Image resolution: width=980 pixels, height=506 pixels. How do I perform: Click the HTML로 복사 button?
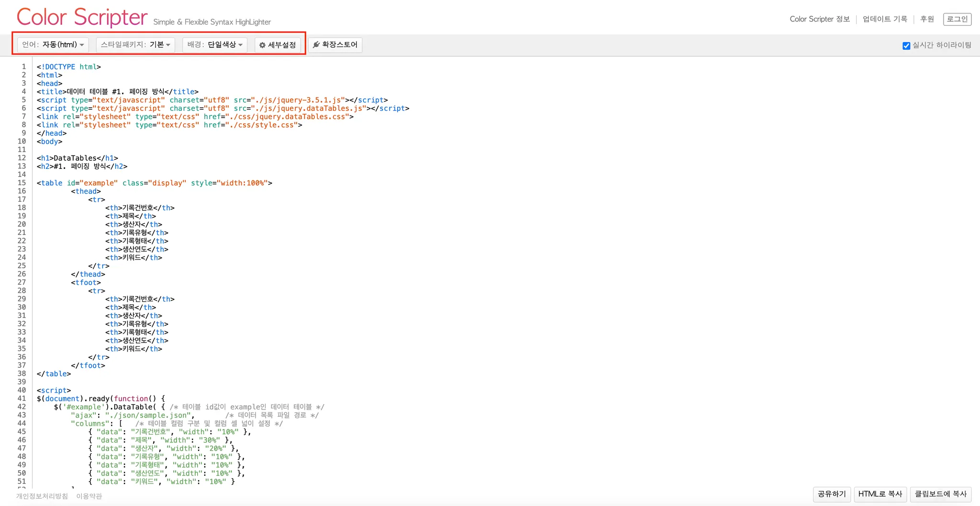pyautogui.click(x=880, y=494)
